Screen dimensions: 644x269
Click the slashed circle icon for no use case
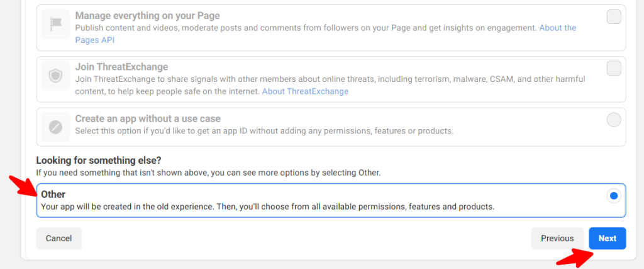click(x=55, y=128)
